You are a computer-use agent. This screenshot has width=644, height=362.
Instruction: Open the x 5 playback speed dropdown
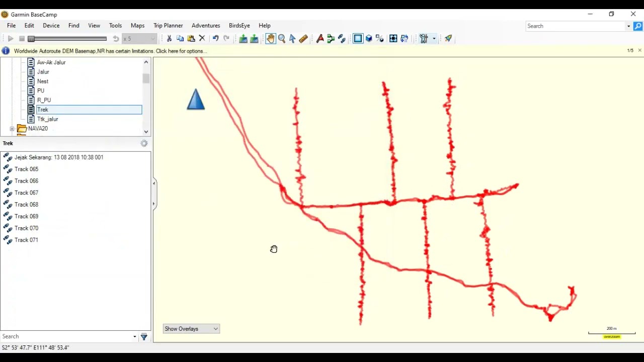(139, 39)
